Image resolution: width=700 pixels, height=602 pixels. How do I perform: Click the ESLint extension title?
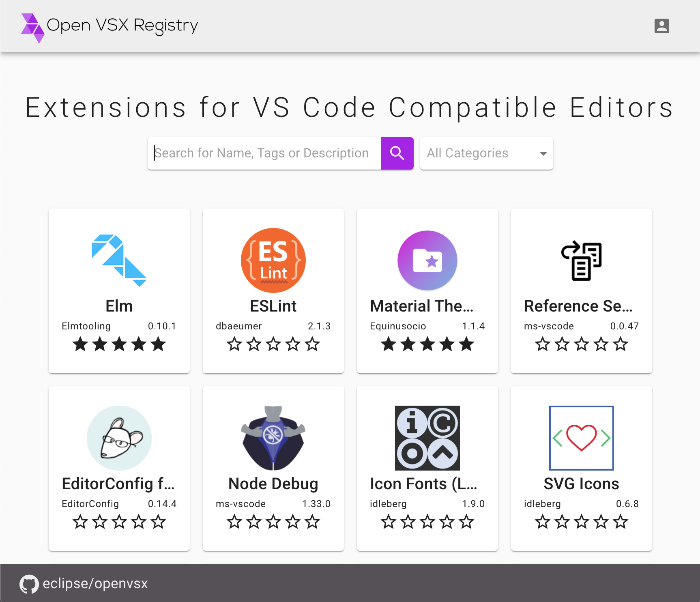273,306
